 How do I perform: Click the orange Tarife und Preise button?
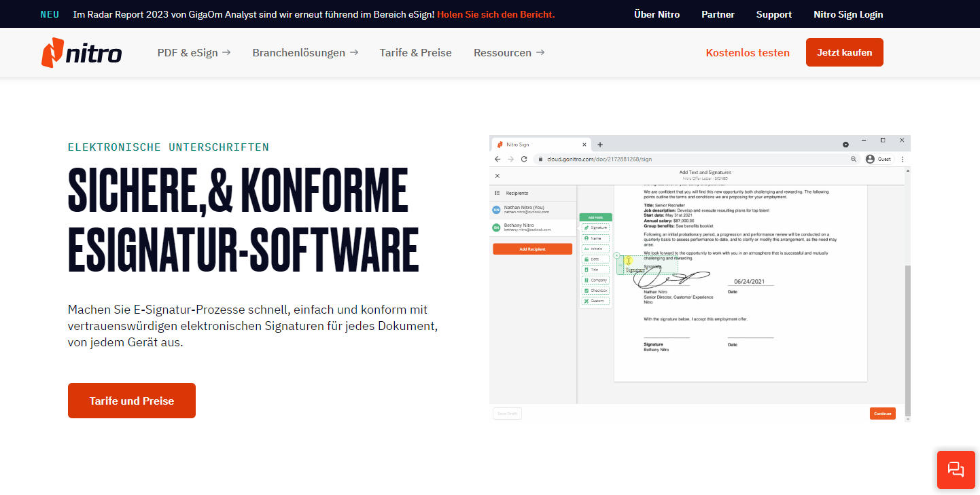(132, 401)
